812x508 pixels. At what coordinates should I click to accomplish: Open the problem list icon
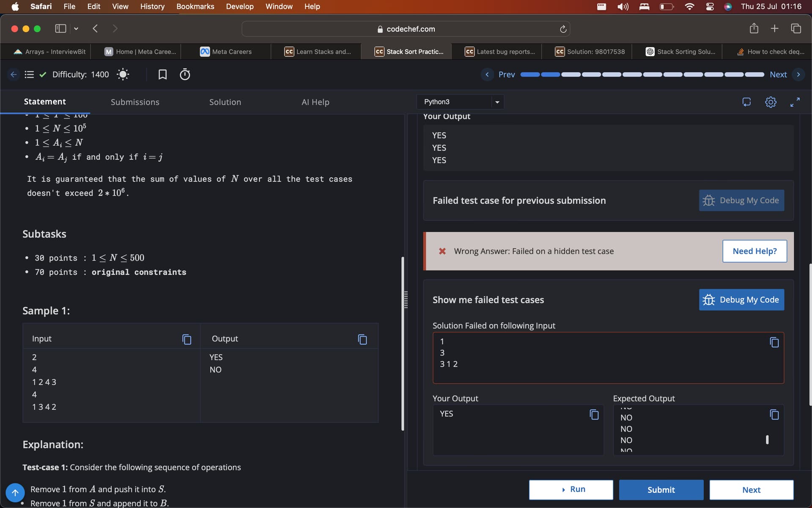[x=29, y=75]
